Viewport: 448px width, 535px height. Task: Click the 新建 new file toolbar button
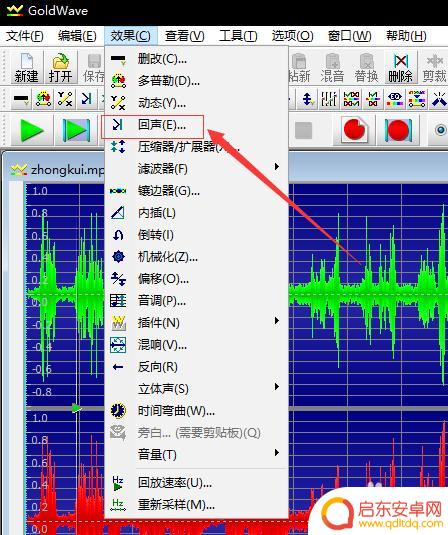click(27, 68)
